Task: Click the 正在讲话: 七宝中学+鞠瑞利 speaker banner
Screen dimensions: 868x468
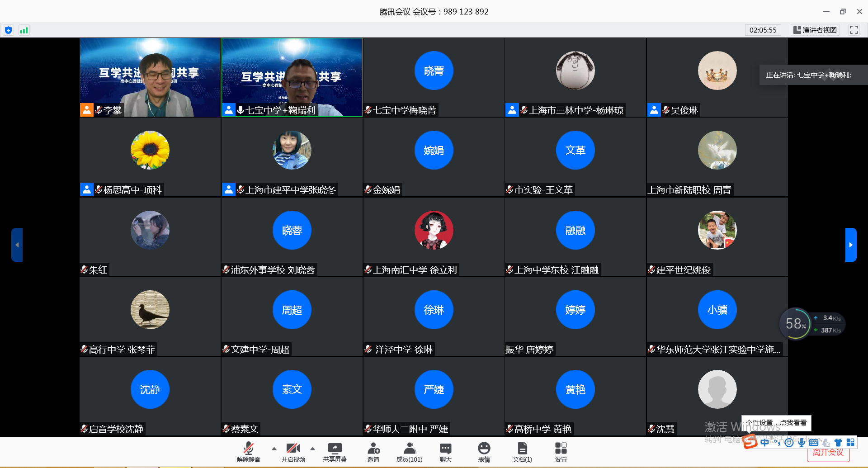Action: tap(814, 75)
